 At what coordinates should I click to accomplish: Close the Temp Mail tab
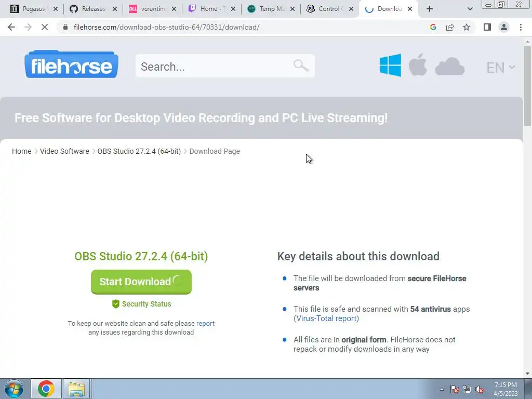click(x=292, y=9)
